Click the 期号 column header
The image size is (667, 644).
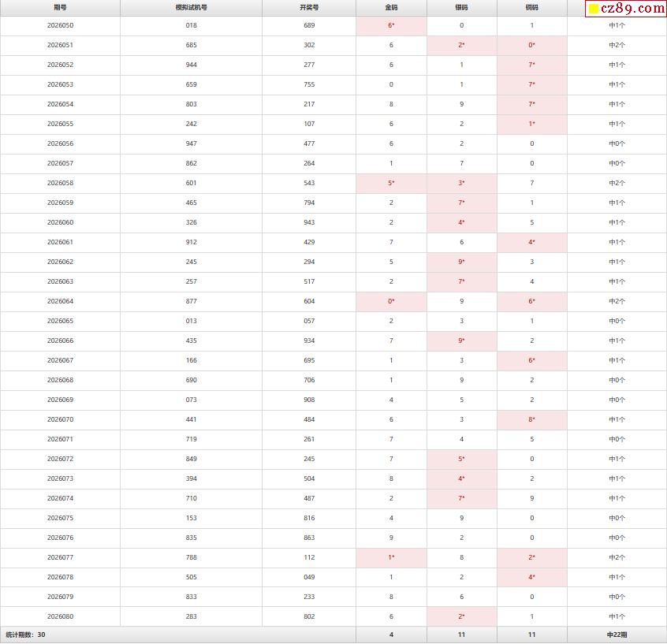tap(60, 7)
